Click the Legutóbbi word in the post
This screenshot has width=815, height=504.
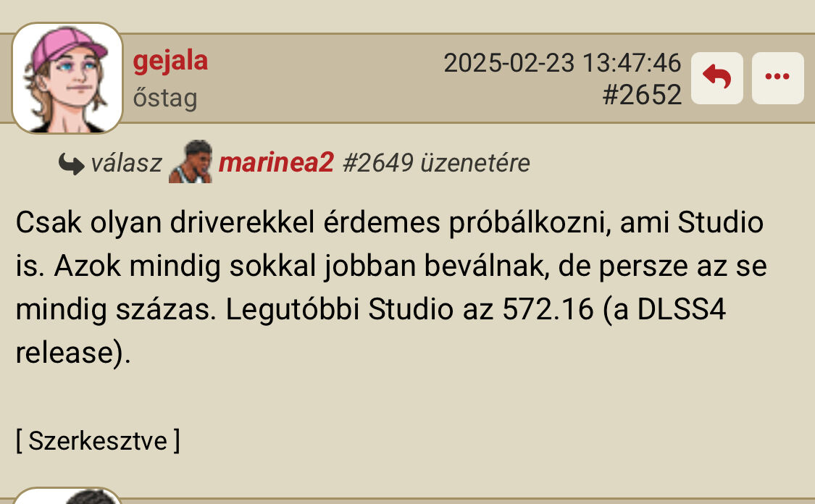click(x=292, y=310)
